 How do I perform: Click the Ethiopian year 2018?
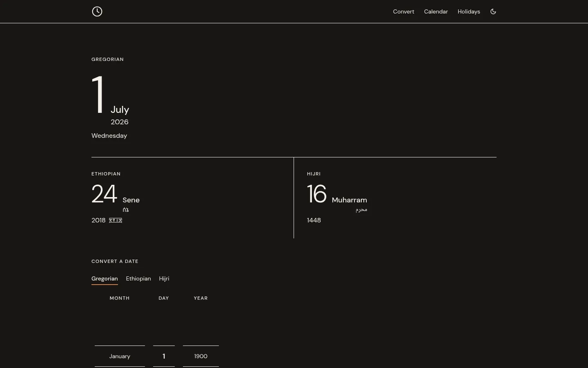click(98, 220)
